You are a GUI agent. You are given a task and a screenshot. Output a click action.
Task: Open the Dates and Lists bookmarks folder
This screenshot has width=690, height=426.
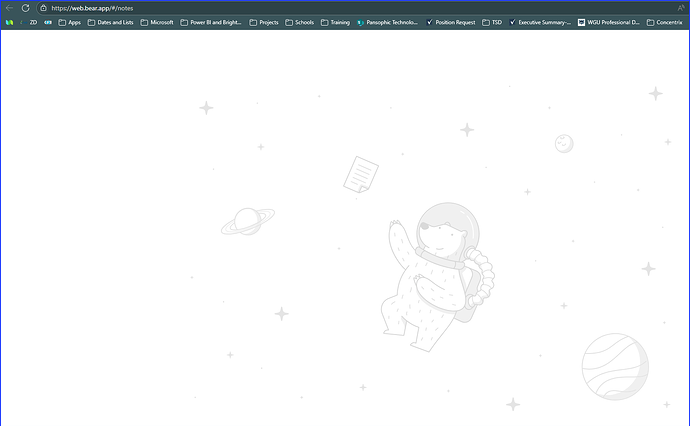110,22
